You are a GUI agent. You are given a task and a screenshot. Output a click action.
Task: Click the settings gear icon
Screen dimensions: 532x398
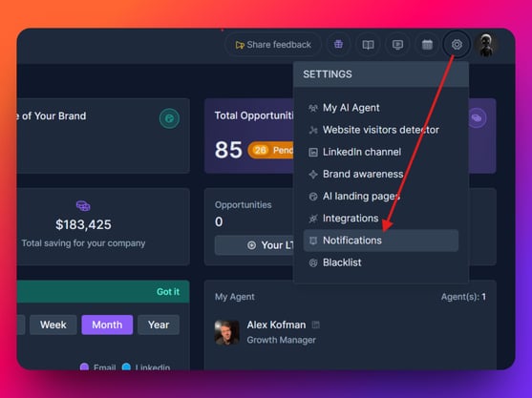tap(457, 45)
